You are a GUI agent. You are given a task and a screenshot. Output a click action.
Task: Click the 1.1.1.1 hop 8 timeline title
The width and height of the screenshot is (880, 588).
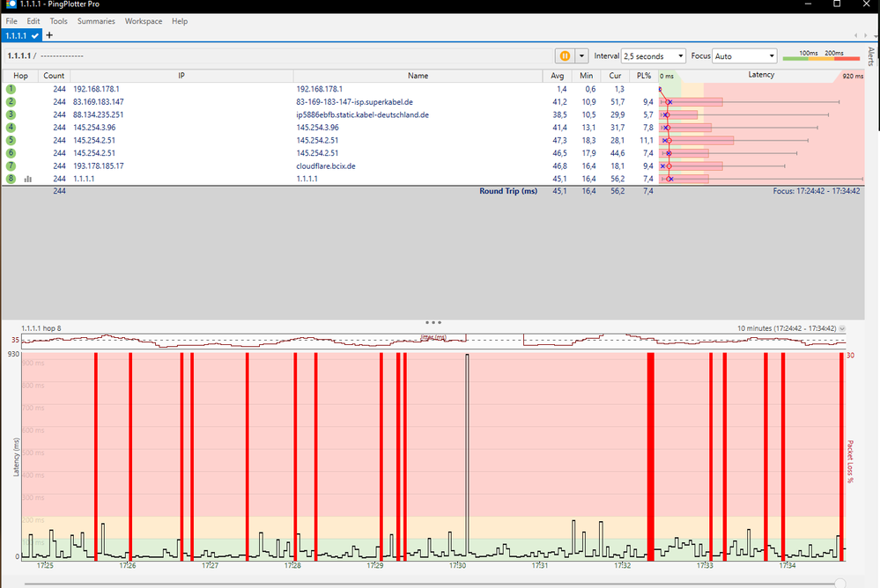41,328
